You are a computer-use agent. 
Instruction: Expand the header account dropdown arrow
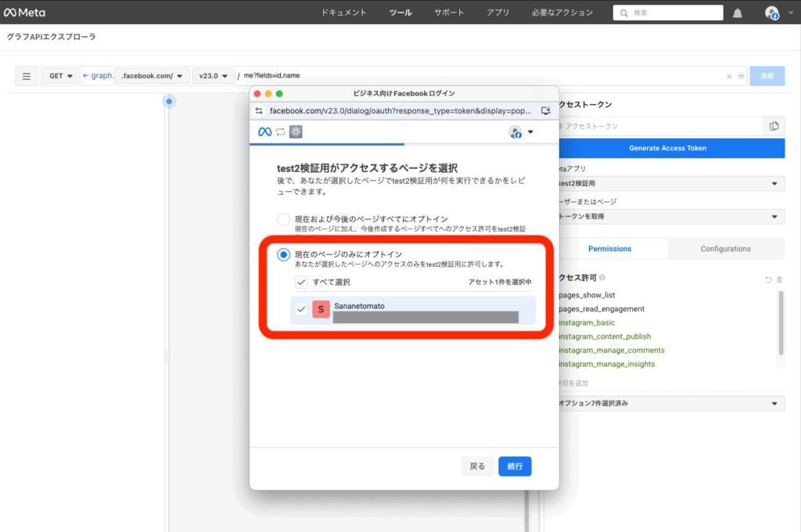point(791,13)
